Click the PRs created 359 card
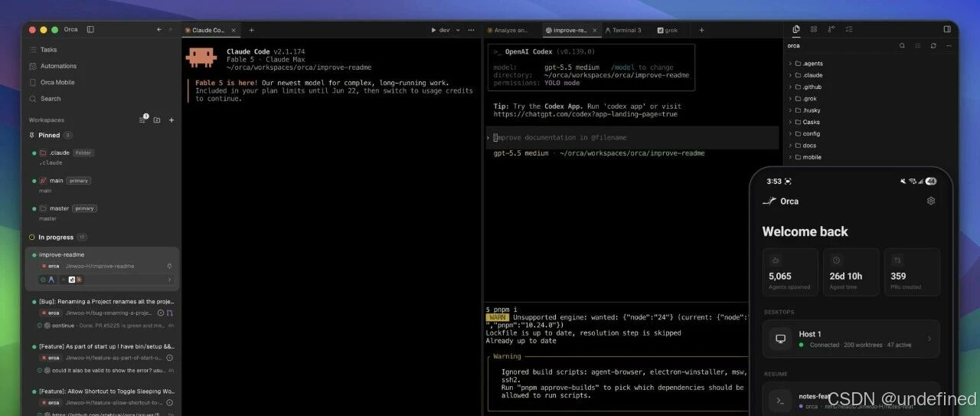 912,272
